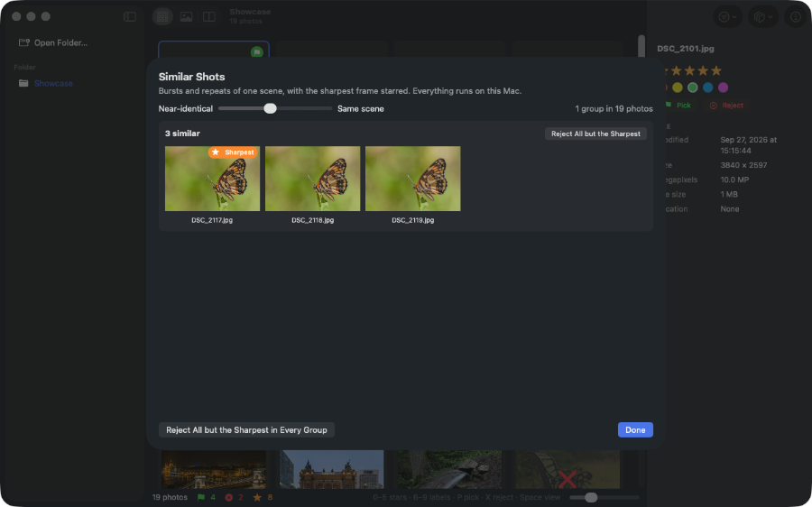Click the Done button
This screenshot has width=812, height=507.
tap(635, 429)
